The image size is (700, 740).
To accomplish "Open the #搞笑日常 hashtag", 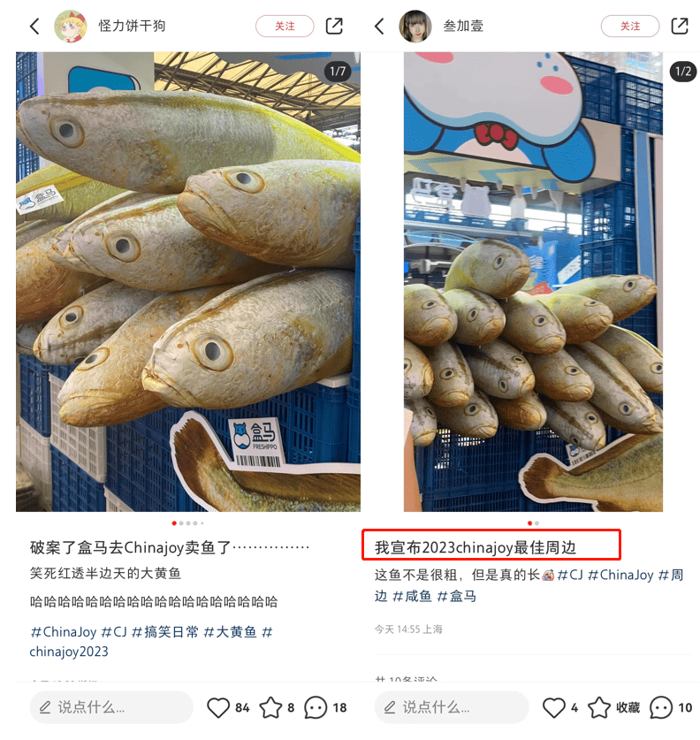I will [165, 631].
